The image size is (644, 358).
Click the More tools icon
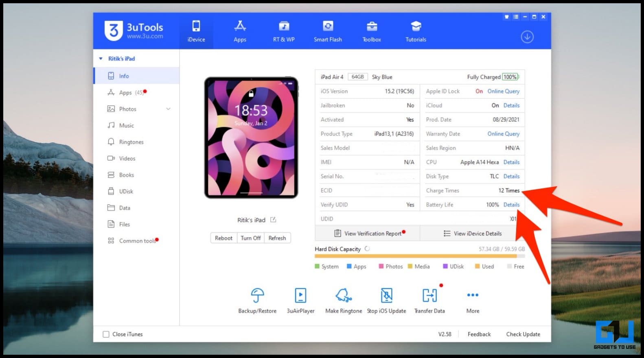(473, 295)
